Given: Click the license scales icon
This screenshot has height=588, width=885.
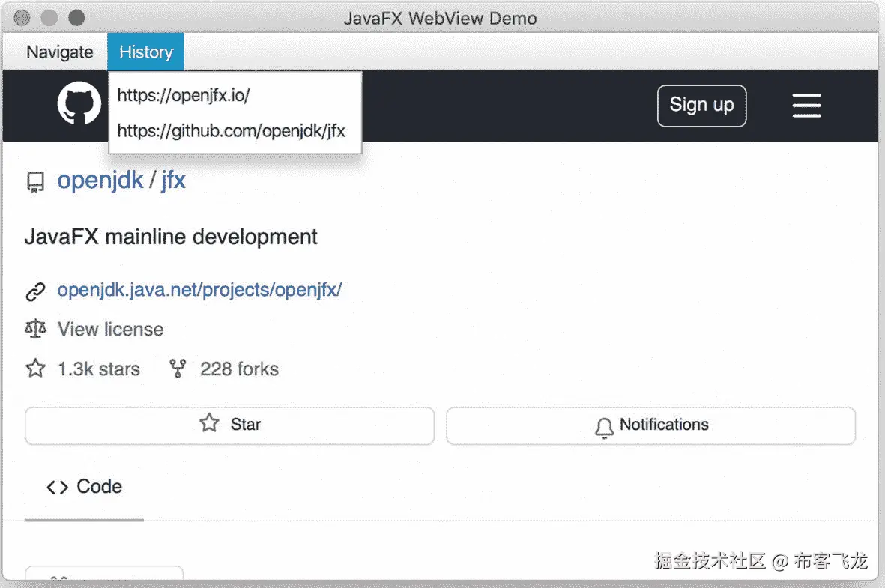Looking at the screenshot, I should pos(35,328).
